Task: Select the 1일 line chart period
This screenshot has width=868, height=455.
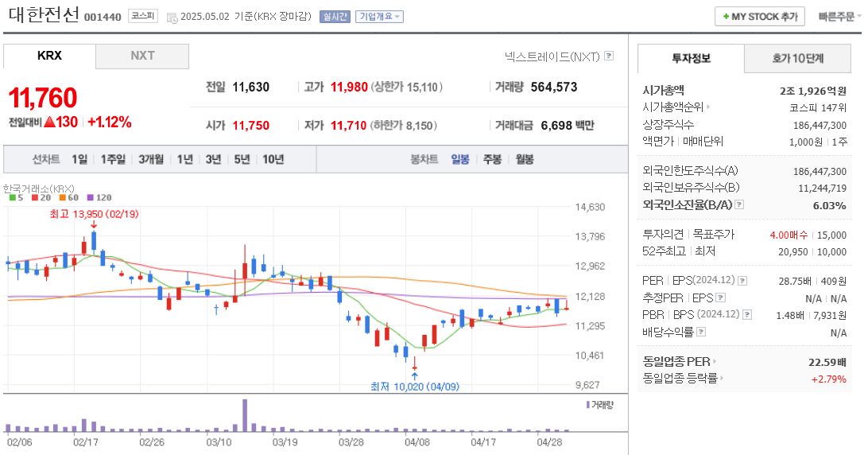Action: point(79,160)
